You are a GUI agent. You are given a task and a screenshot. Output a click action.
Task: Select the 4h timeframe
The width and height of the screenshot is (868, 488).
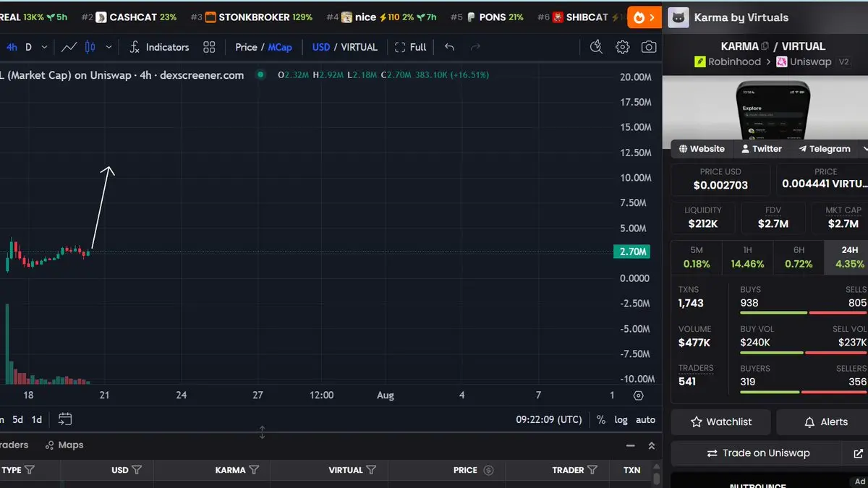12,47
